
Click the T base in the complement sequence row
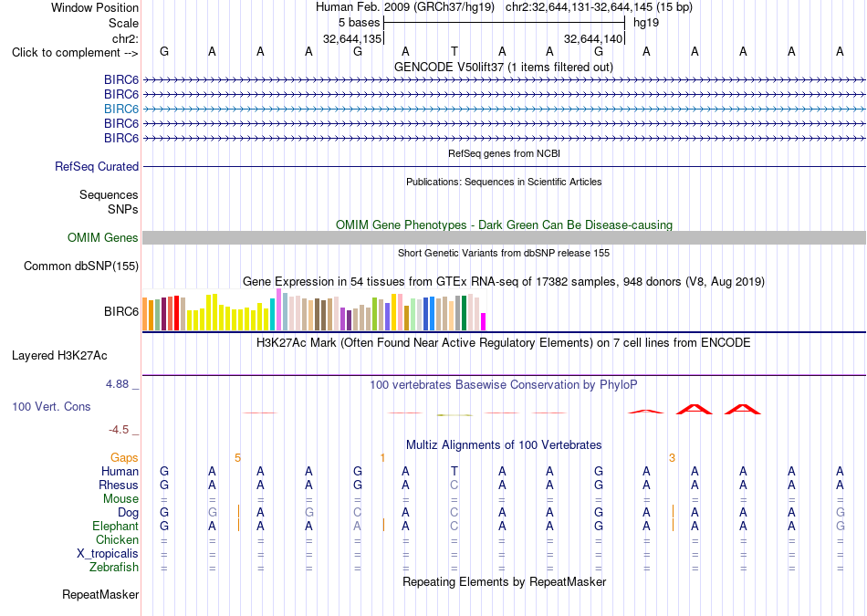pos(454,51)
